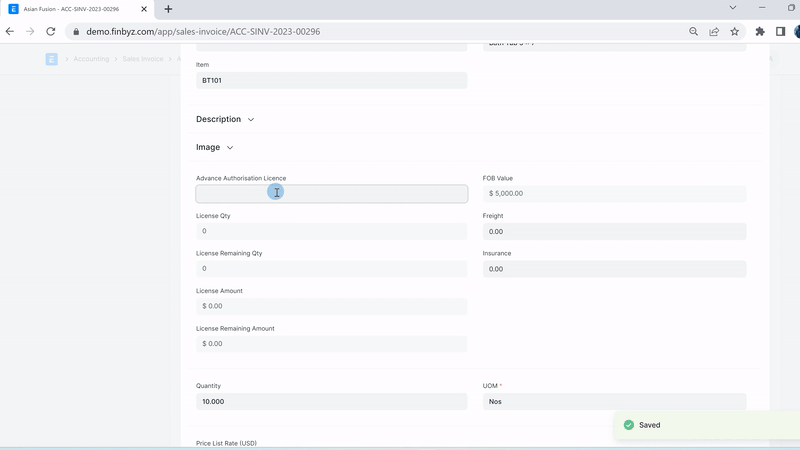
Task: Toggle the browser side panel icon
Action: point(780,31)
